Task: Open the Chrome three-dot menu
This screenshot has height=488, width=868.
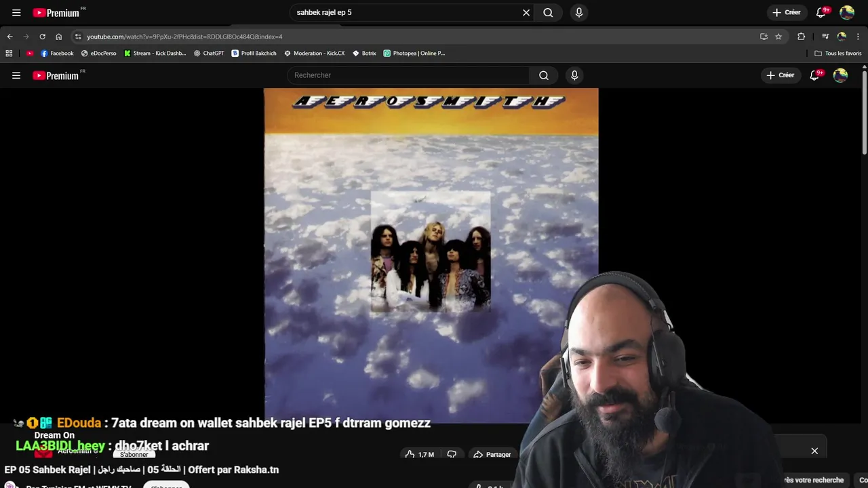Action: point(858,37)
